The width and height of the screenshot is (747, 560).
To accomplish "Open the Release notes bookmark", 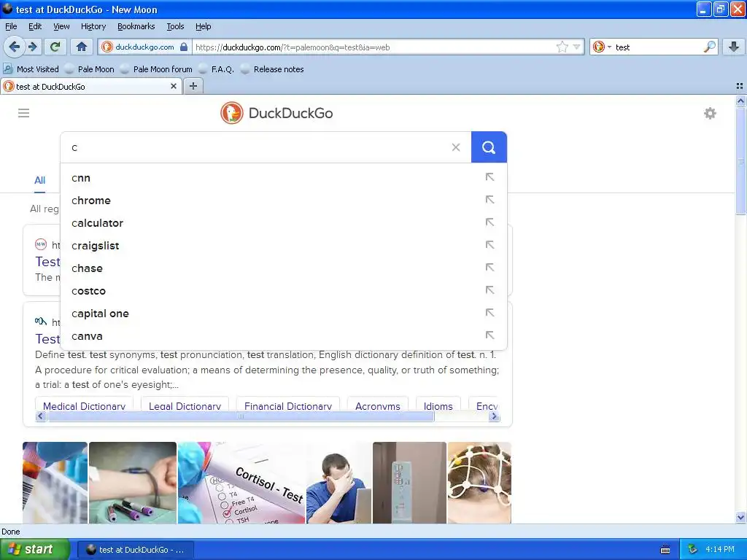I will (x=272, y=69).
